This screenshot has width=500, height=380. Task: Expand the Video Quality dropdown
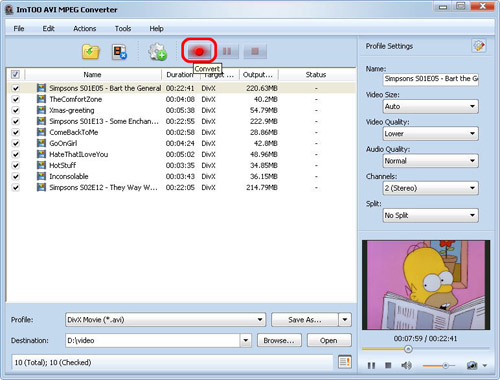pos(431,134)
